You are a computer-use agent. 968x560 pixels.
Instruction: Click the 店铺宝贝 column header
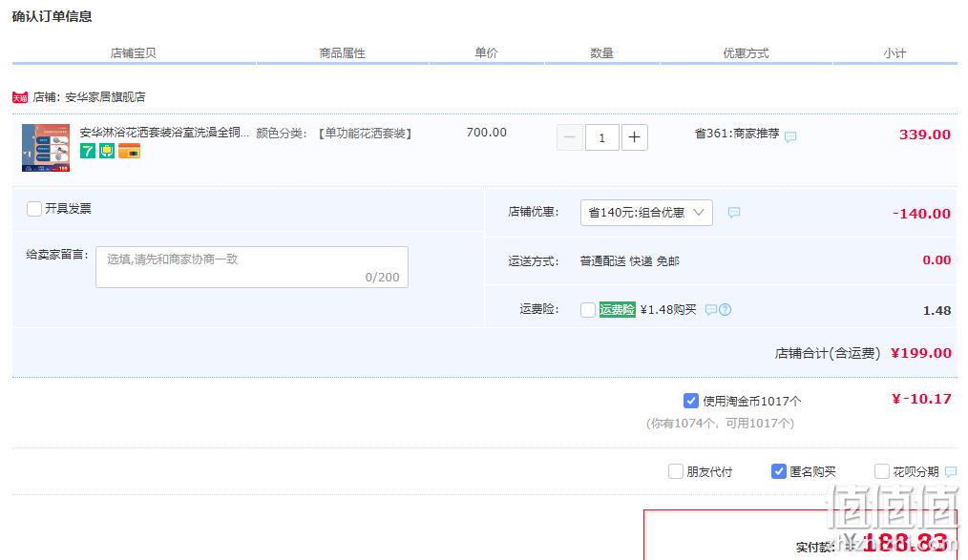[134, 53]
